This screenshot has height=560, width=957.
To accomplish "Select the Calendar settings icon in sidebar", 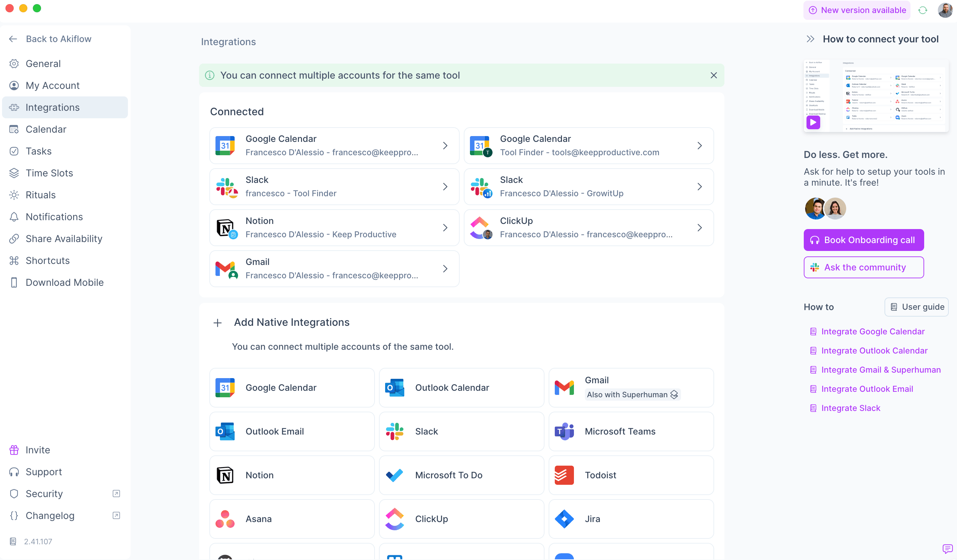I will click(x=14, y=129).
